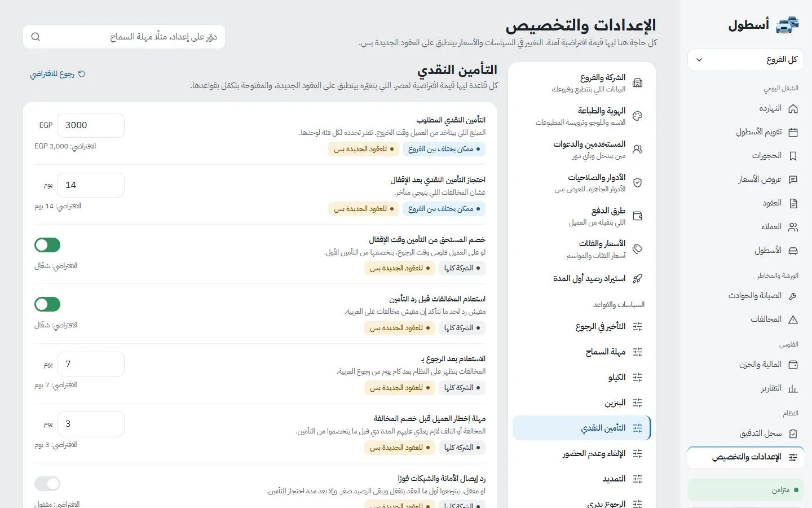Viewport: 812px width, 508px height.
Task: Click the wallet icon for المالية والخزن
Action: (x=793, y=365)
